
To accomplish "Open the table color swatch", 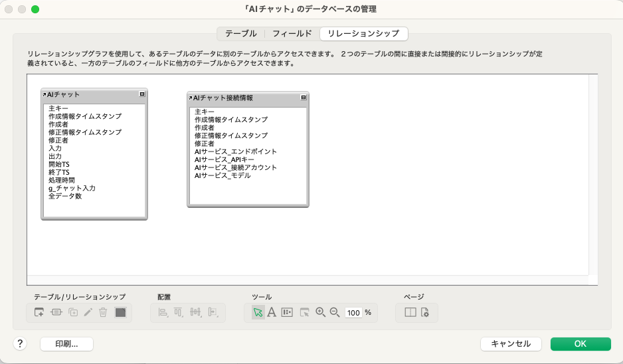I will [120, 312].
